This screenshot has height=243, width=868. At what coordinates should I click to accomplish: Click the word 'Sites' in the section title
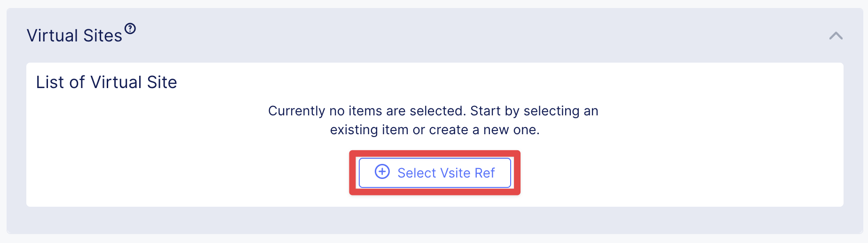click(x=103, y=36)
